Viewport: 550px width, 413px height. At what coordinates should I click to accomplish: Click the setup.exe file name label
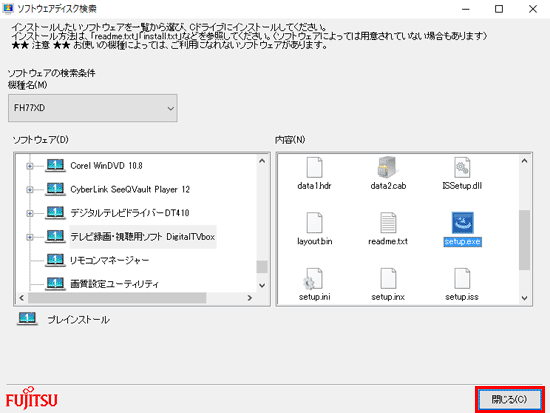(x=462, y=242)
